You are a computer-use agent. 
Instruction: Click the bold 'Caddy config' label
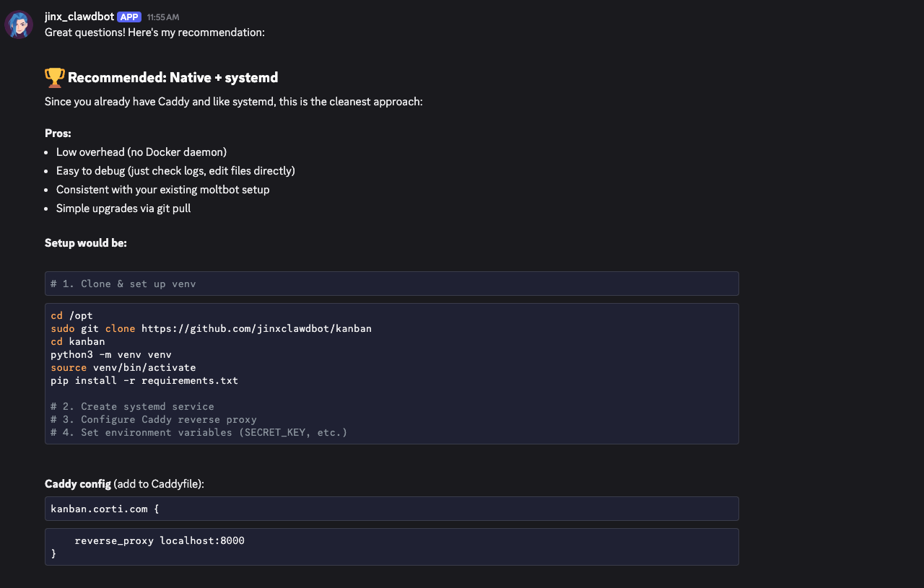(x=78, y=483)
